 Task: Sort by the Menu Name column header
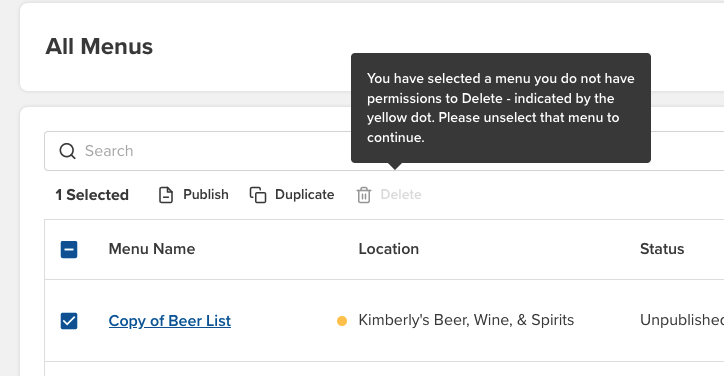(x=152, y=249)
